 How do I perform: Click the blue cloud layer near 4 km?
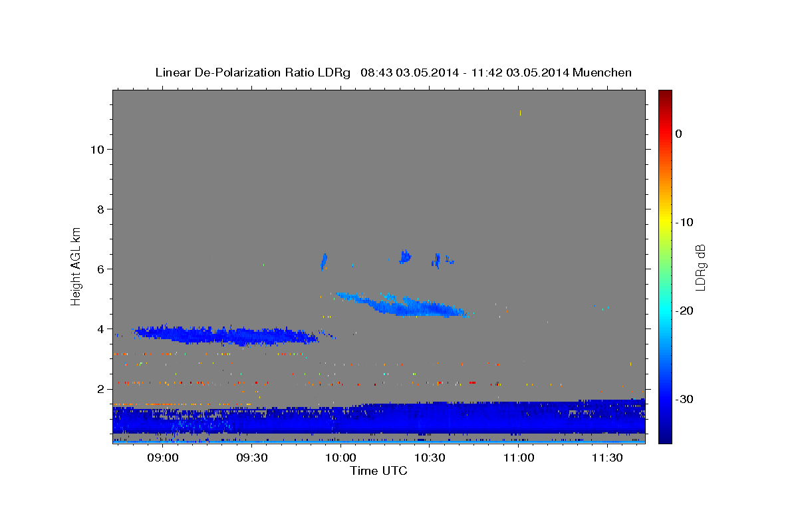point(226,335)
